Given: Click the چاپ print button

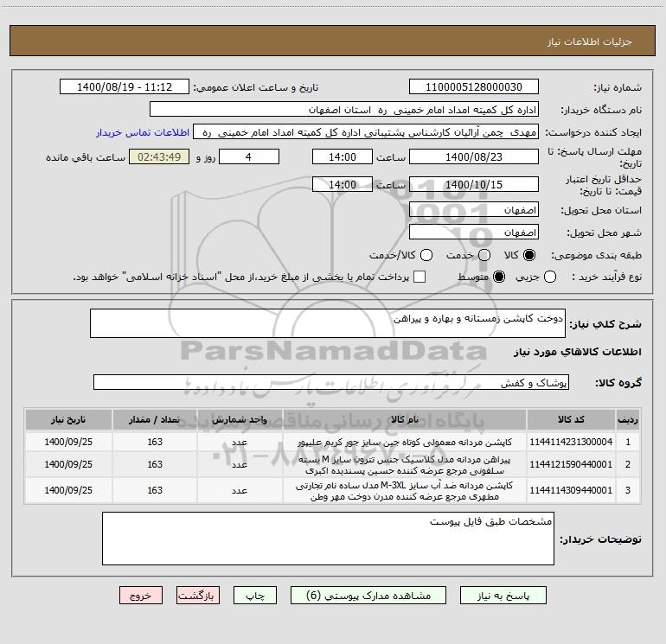Looking at the screenshot, I should 255,596.
